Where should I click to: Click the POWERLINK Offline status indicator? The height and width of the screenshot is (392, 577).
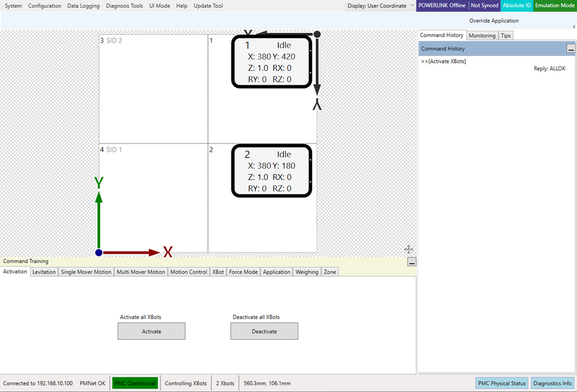point(442,6)
